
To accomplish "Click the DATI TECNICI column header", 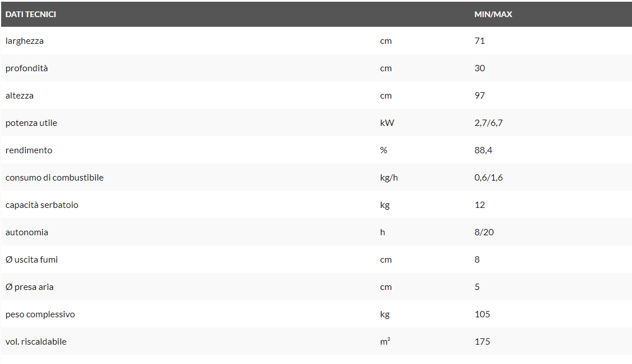I will pyautogui.click(x=31, y=14).
